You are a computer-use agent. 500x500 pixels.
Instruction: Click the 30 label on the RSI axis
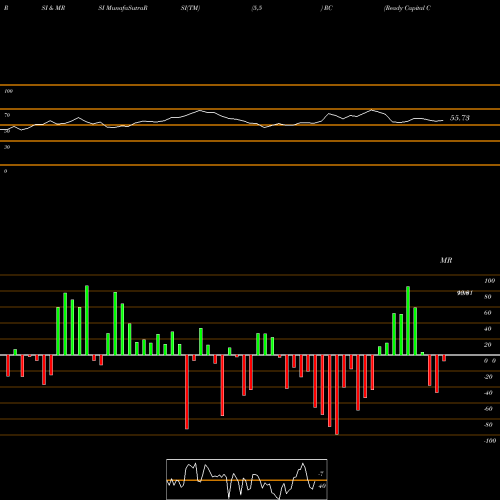[x=7, y=147]
